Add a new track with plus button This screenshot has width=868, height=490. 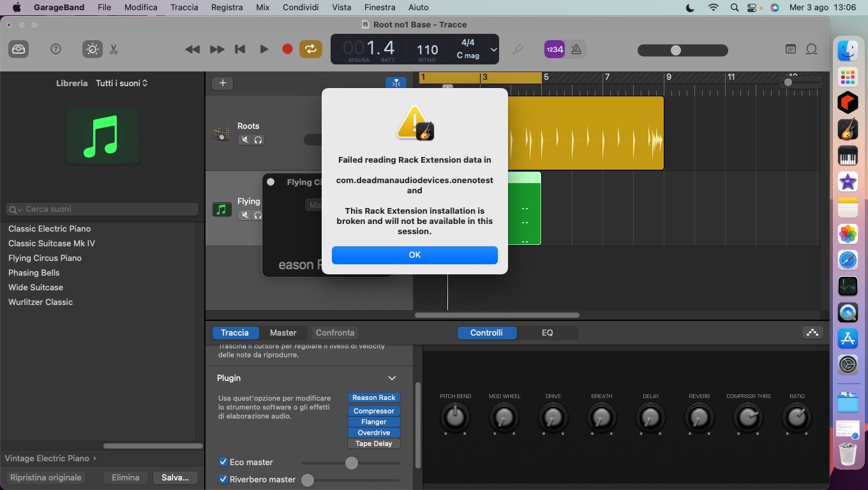coord(223,83)
